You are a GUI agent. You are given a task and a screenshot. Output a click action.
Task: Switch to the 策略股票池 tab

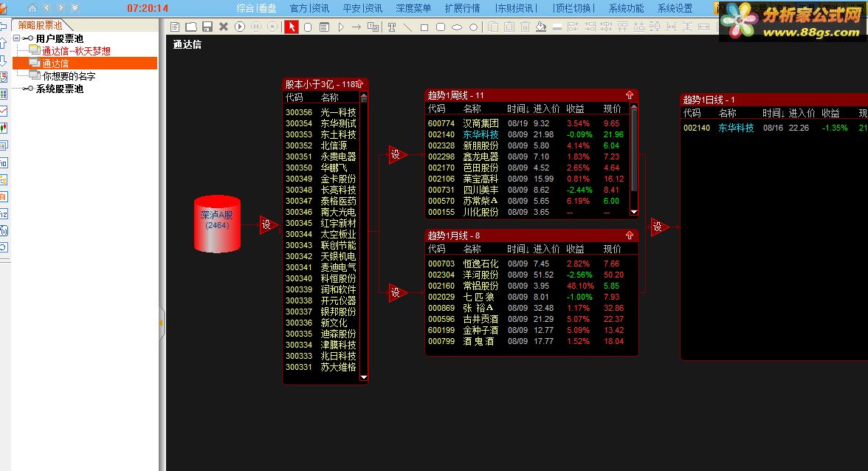coord(40,25)
